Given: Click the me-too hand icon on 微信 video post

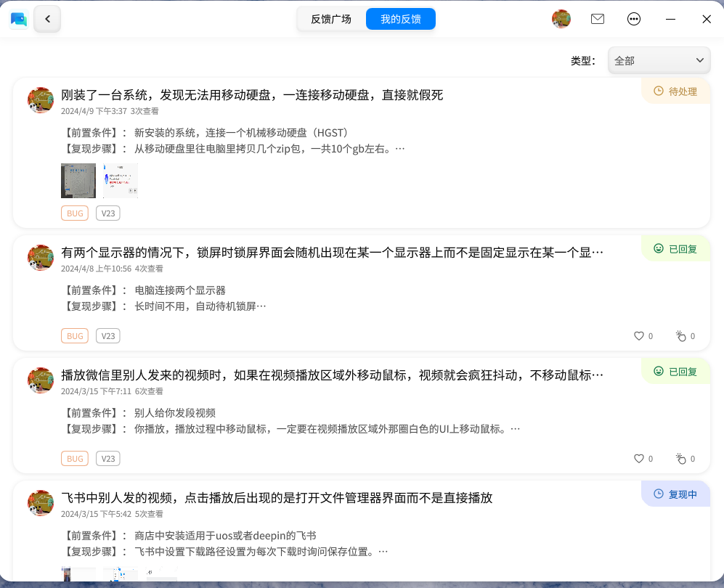Looking at the screenshot, I should click(x=680, y=459).
